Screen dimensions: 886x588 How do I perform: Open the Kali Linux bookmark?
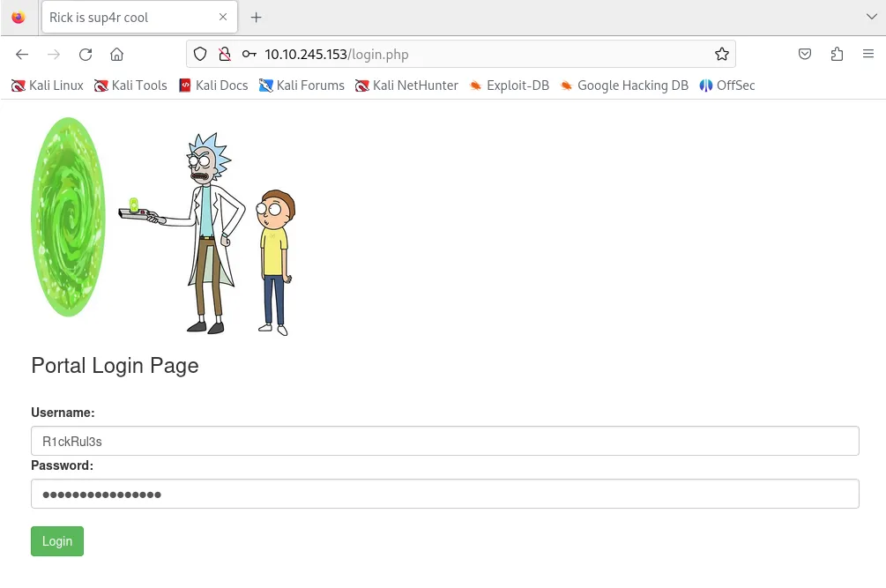point(48,86)
